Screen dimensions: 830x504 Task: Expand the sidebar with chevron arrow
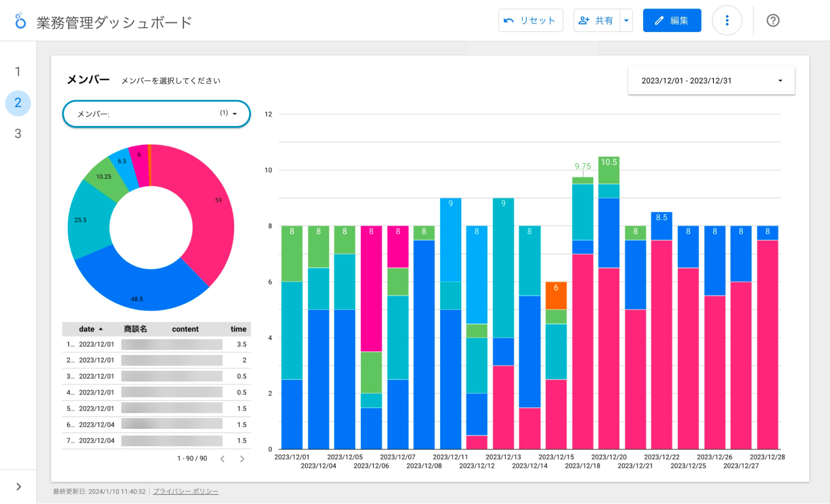(19, 487)
